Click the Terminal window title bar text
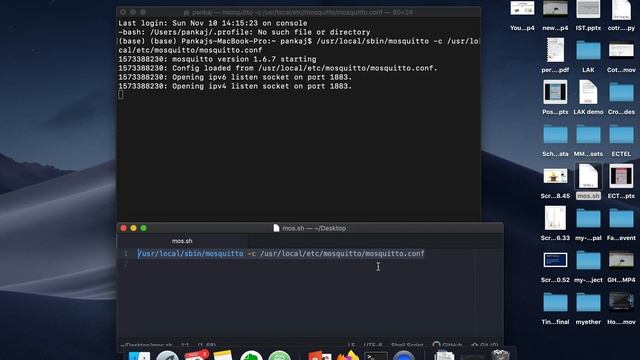The height and width of the screenshot is (360, 640). [x=302, y=12]
